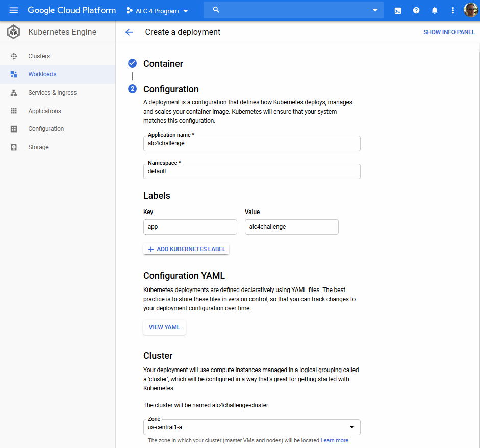Edit the Namespace field
Screen dimensions: 480x448
[251, 172]
